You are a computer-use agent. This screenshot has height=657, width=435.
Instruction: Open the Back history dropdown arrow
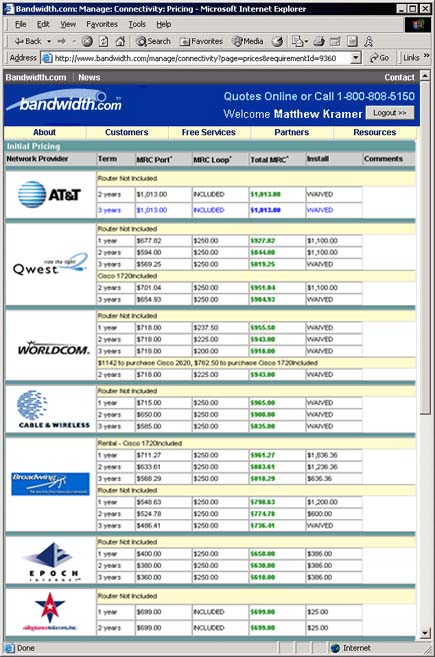coord(49,41)
